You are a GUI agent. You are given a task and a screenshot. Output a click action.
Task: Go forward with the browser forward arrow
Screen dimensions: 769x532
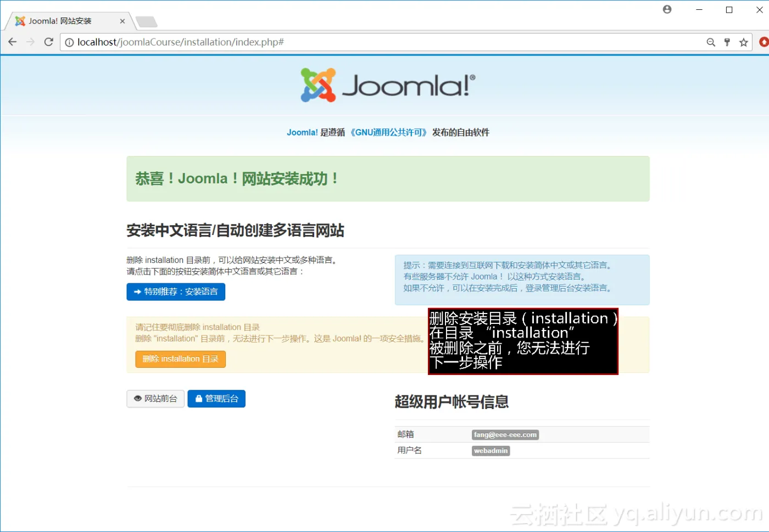point(31,42)
